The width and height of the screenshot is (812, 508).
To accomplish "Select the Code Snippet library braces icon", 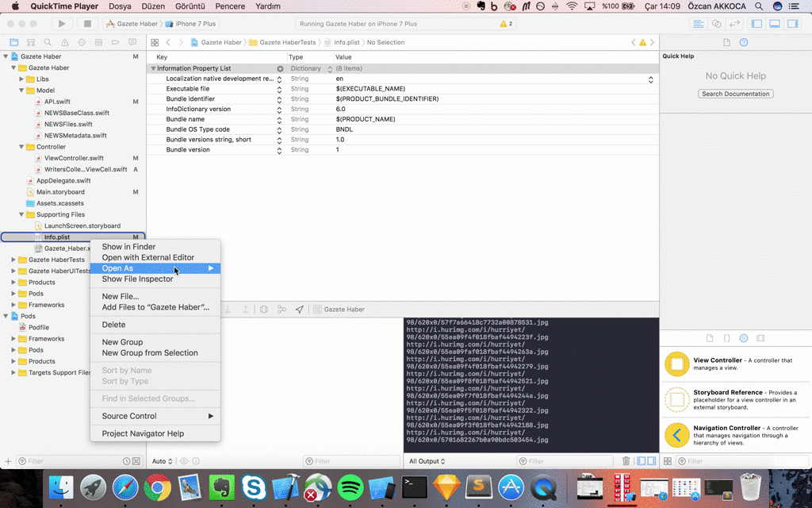I will [x=726, y=338].
